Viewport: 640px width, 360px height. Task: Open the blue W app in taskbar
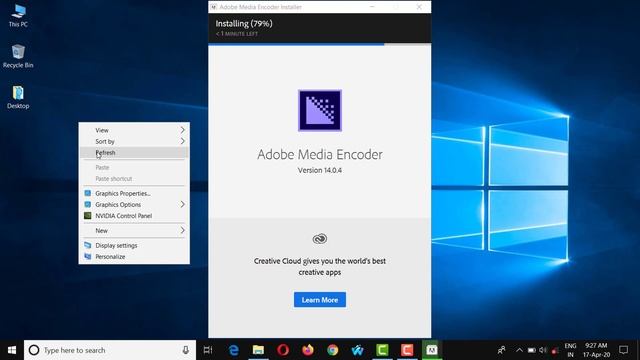[x=358, y=350]
